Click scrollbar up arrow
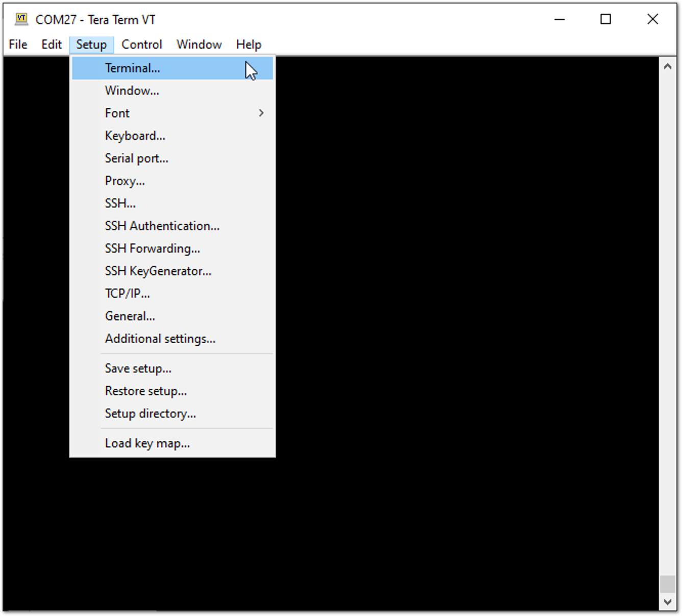682x616 pixels. click(667, 66)
